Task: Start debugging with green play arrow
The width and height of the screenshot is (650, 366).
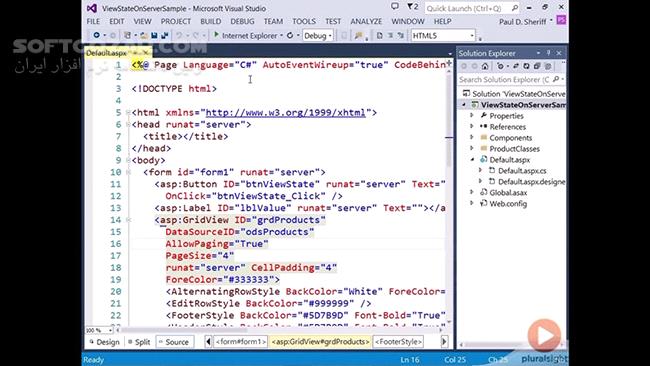Action: tap(216, 35)
